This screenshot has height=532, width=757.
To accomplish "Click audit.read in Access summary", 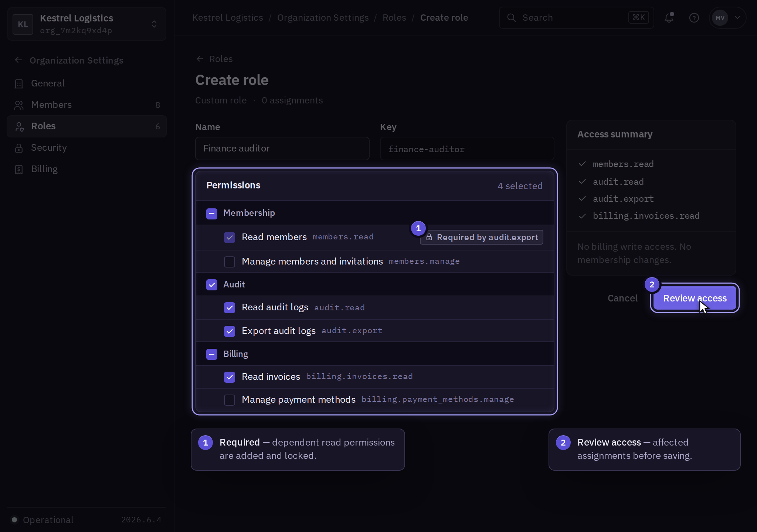I will click(618, 182).
